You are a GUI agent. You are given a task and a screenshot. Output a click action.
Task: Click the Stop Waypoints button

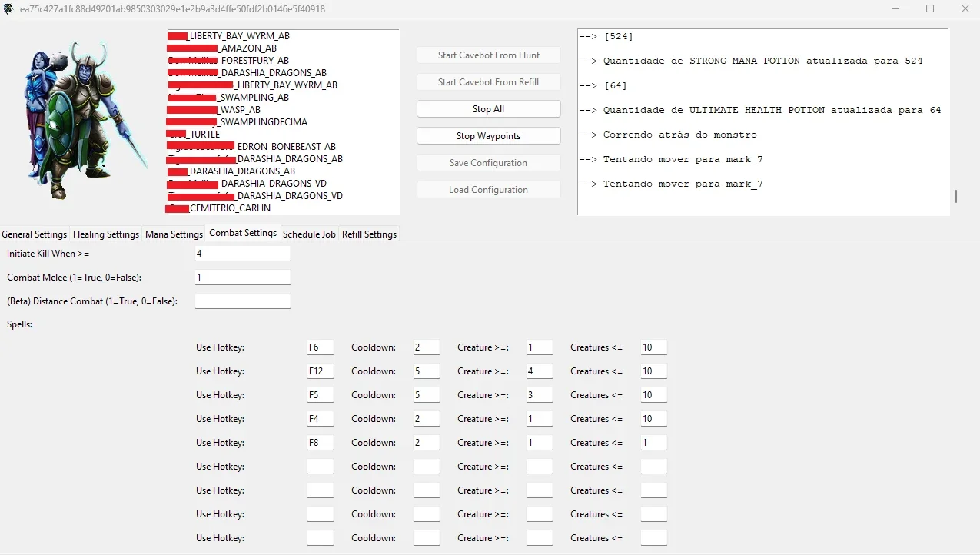488,136
